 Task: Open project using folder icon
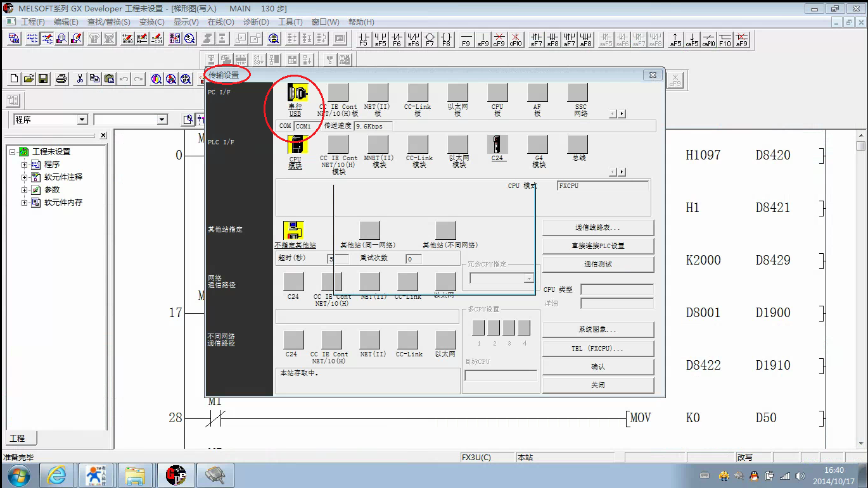point(29,79)
